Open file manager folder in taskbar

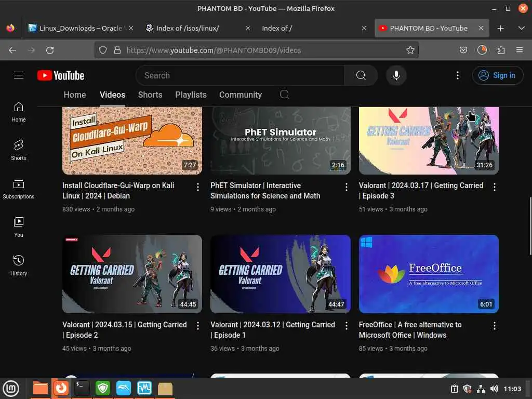coord(41,388)
